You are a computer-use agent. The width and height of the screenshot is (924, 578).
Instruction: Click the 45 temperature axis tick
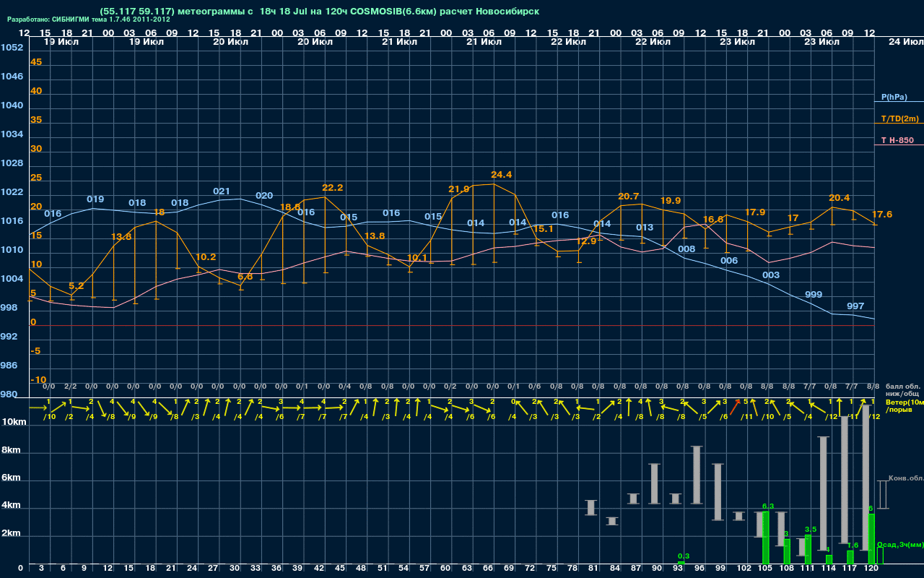click(36, 62)
